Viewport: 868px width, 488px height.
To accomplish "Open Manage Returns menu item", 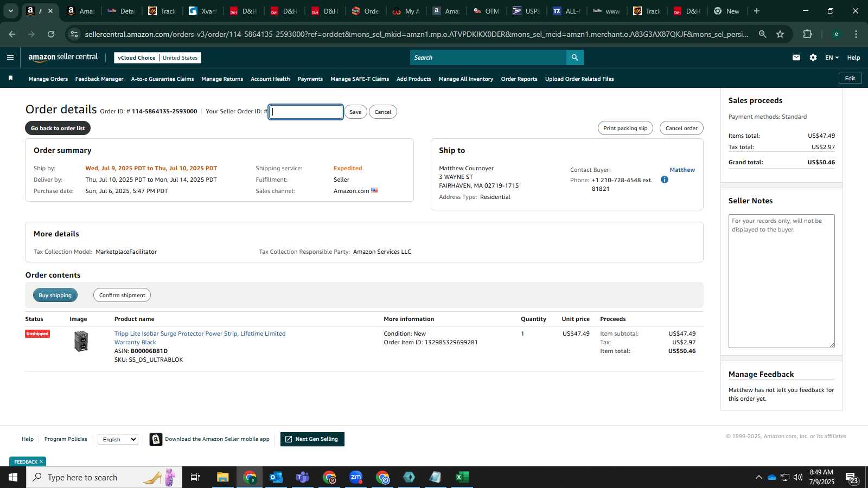I will click(222, 79).
